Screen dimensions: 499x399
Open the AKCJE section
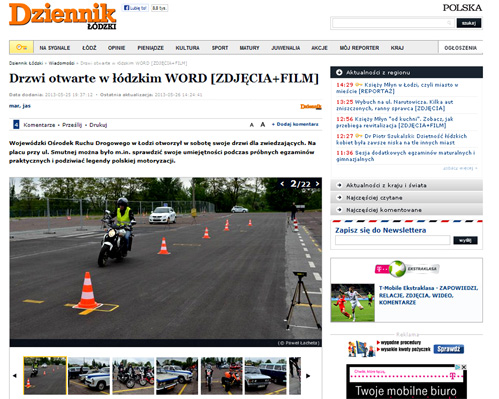click(319, 48)
